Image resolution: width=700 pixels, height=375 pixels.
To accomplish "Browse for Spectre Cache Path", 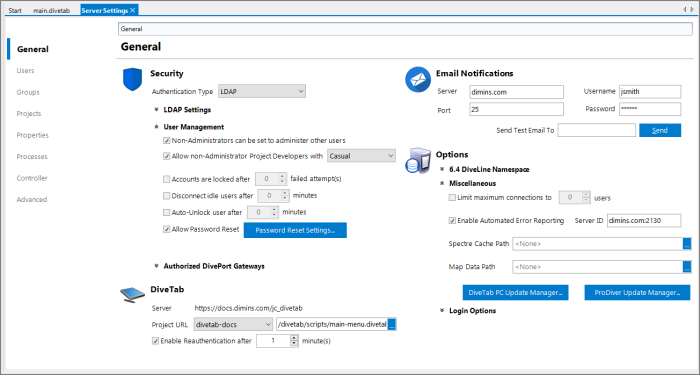I will 687,244.
